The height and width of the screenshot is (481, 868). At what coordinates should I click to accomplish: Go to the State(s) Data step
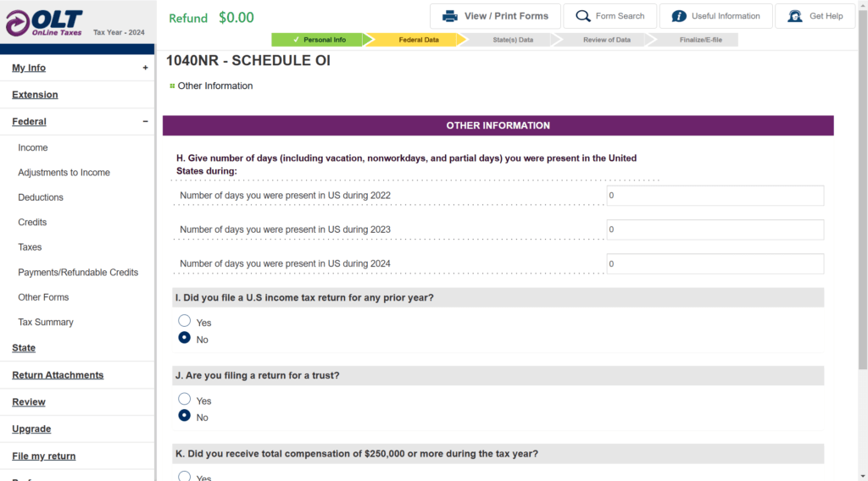click(x=509, y=40)
